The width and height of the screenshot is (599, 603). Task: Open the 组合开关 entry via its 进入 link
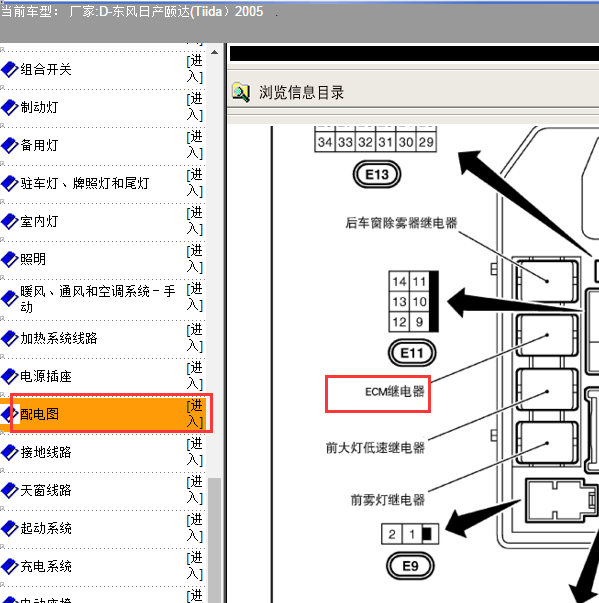coord(195,69)
